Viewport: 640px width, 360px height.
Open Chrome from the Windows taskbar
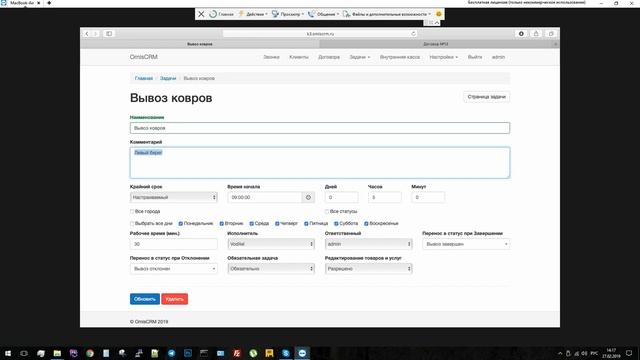[90, 353]
